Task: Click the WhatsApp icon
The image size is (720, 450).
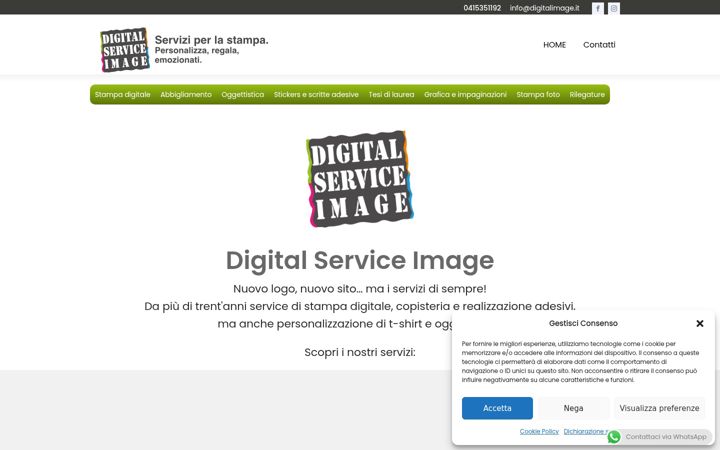Action: pos(614,437)
